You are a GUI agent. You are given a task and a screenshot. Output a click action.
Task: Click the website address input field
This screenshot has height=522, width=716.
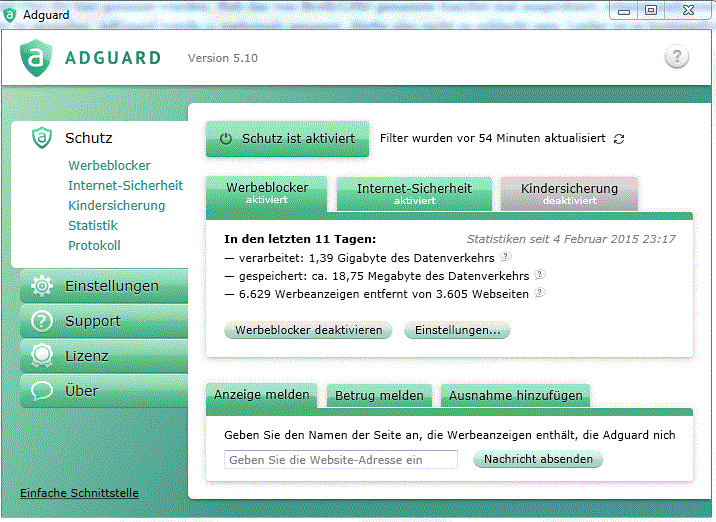(340, 460)
